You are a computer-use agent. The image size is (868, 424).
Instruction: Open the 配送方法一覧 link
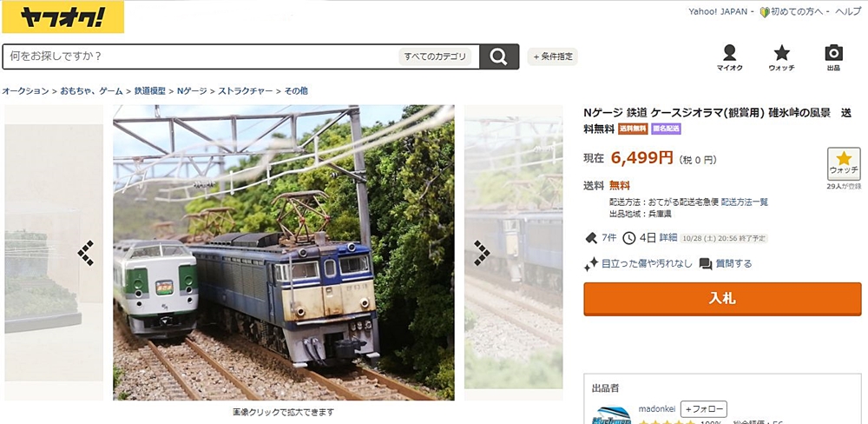(744, 202)
